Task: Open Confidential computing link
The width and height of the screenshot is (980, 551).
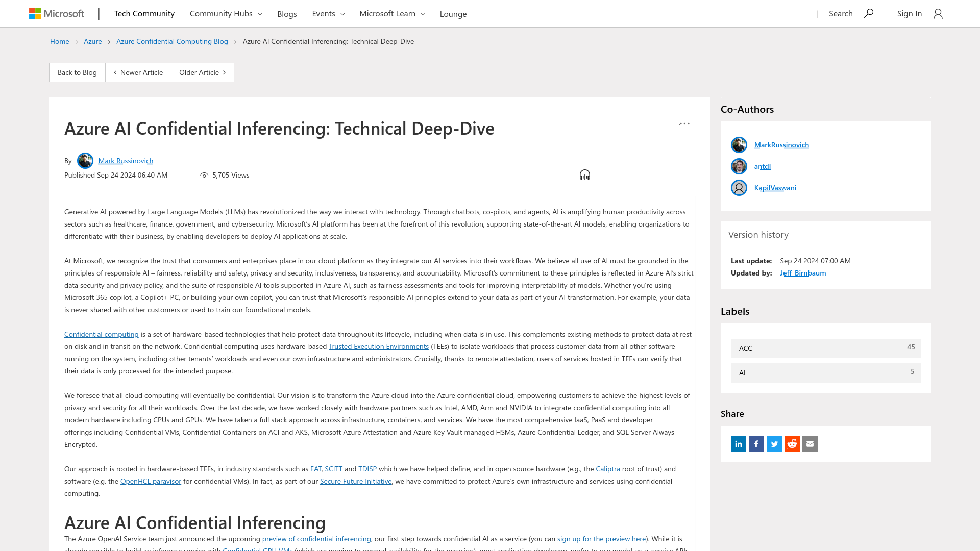Action: pyautogui.click(x=102, y=334)
